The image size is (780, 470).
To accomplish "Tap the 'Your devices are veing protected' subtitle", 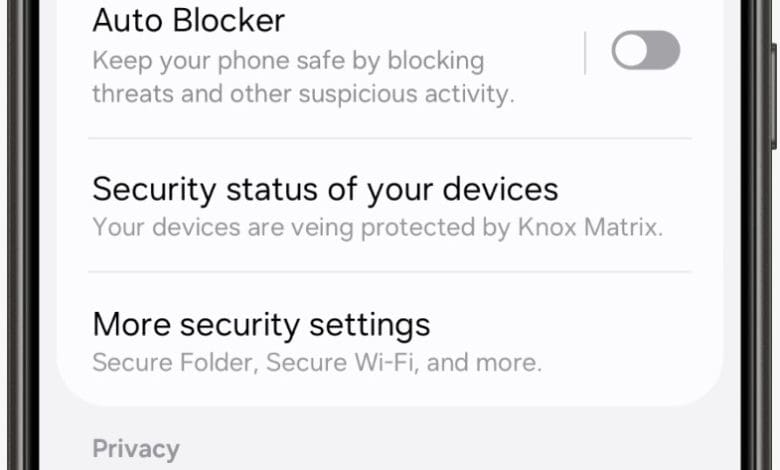I will 300,227.
